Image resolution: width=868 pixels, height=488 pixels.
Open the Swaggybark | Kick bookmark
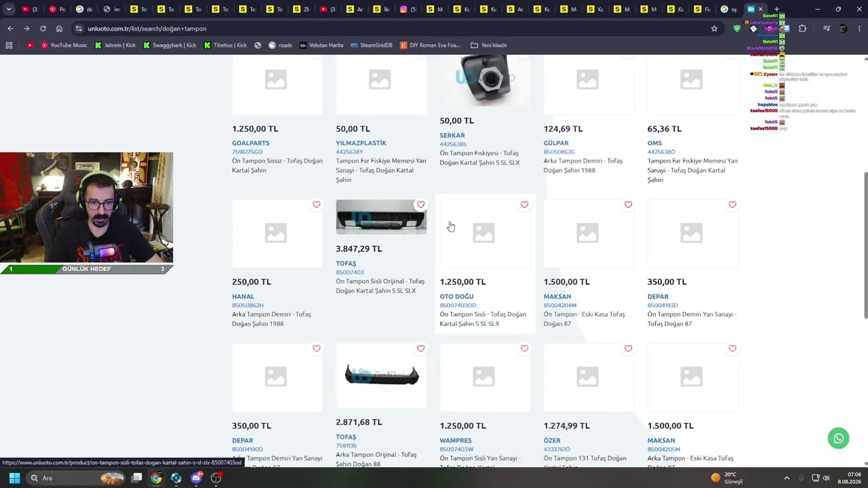tap(170, 45)
